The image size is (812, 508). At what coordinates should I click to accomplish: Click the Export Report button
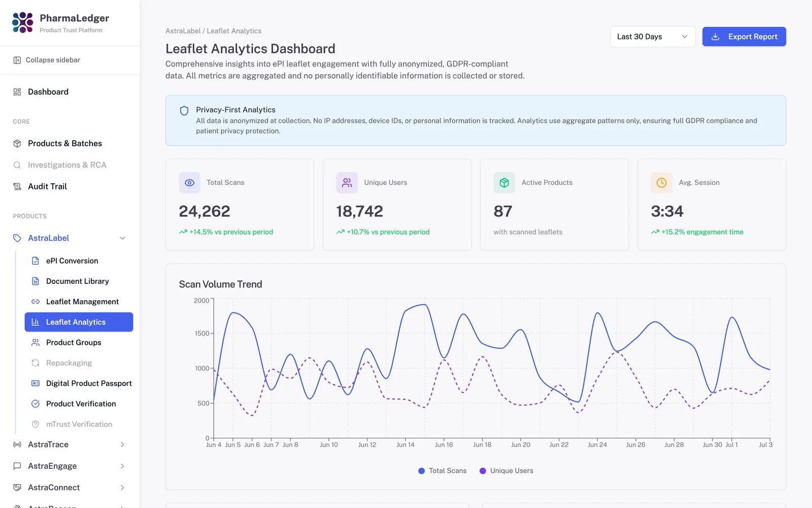pyautogui.click(x=744, y=37)
